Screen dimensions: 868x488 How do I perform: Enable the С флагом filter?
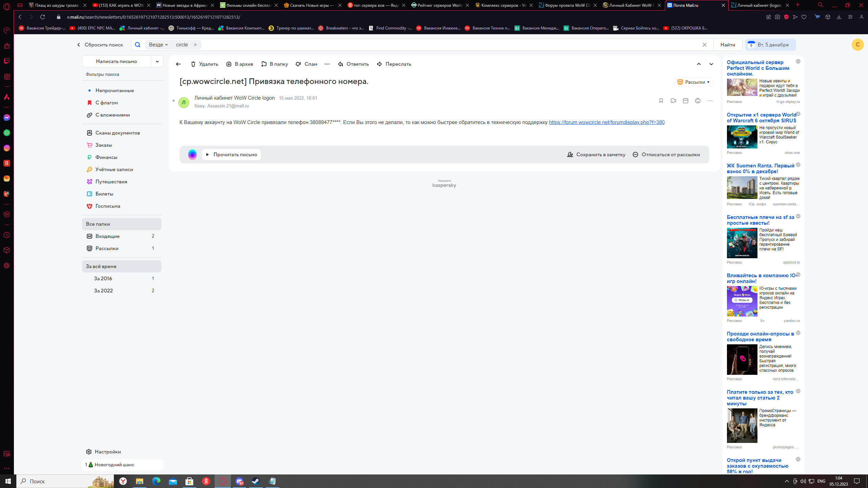(x=106, y=103)
